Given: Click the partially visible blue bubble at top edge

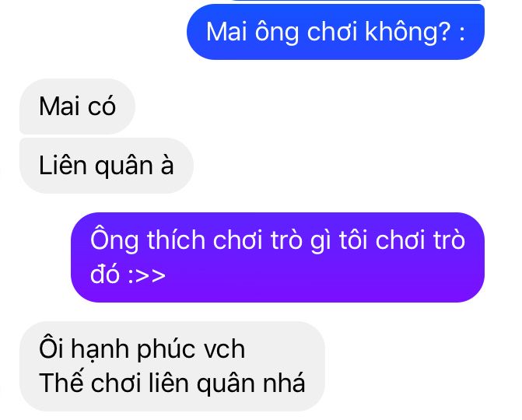Looking at the screenshot, I should pyautogui.click(x=358, y=1).
